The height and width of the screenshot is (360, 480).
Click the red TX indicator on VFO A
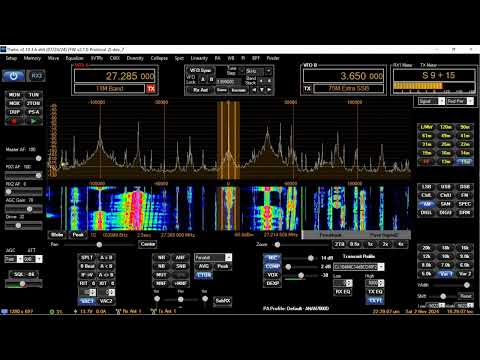[151, 89]
